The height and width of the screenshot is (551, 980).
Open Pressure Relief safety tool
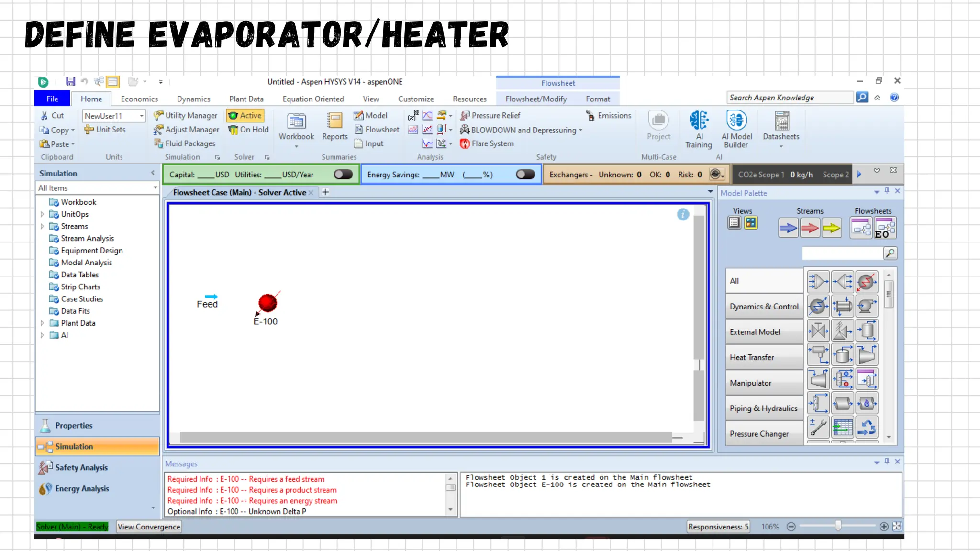(x=490, y=116)
